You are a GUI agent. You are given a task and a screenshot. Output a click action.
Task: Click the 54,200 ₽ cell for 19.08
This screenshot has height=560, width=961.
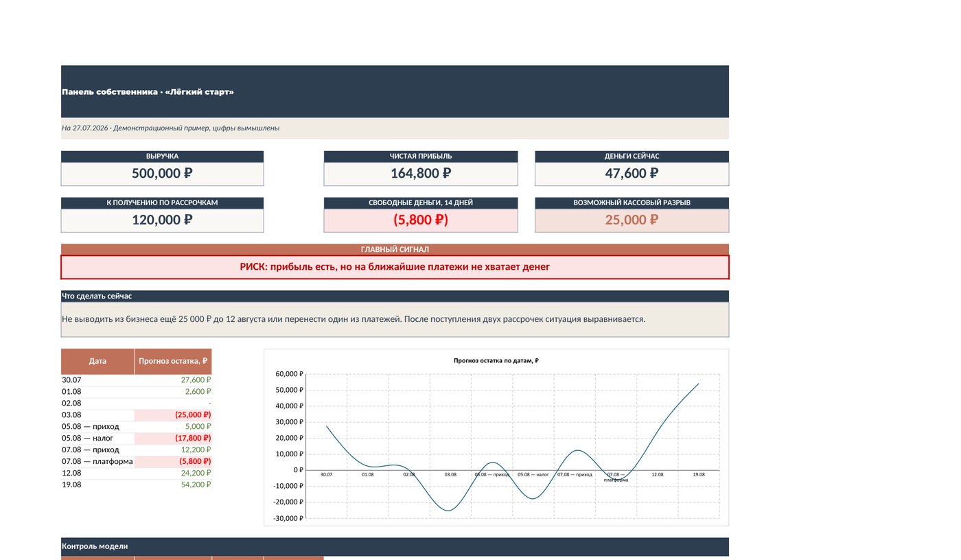173,485
